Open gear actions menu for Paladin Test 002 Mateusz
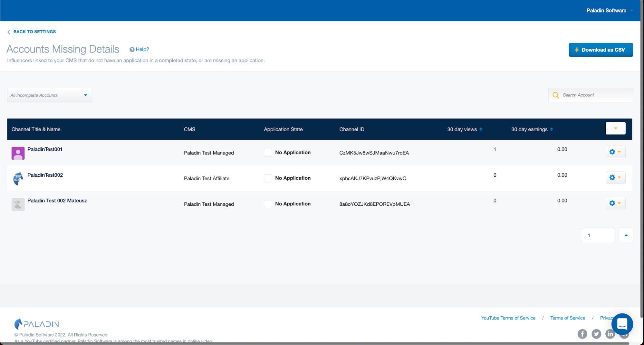644x345 pixels. (x=615, y=203)
